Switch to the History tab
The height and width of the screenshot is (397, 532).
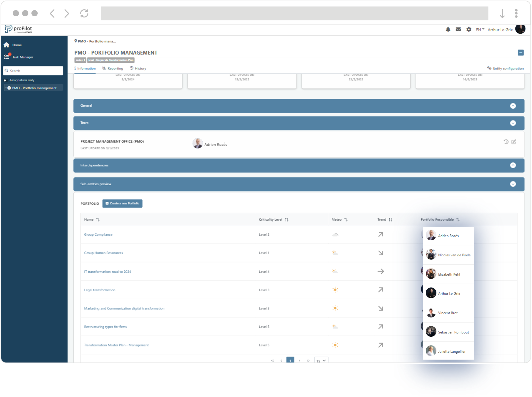click(x=138, y=68)
